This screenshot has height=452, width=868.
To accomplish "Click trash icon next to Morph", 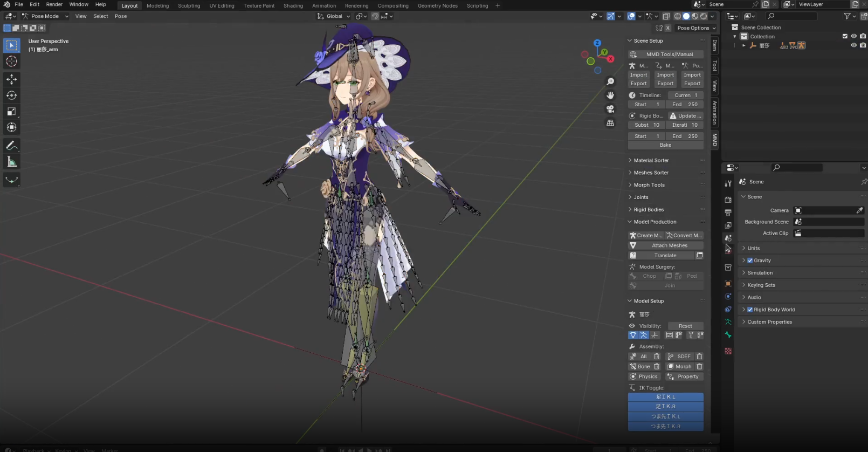I will pyautogui.click(x=699, y=367).
